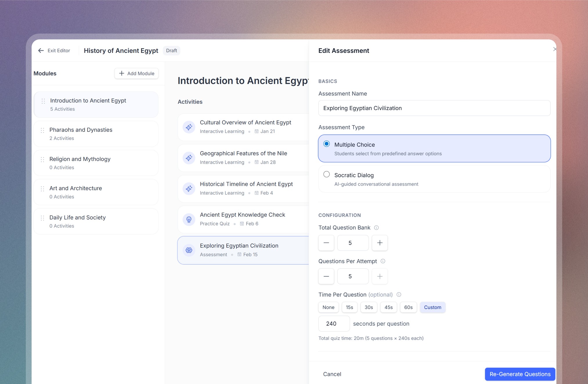Click the back arrow to exit the editor

coord(41,51)
